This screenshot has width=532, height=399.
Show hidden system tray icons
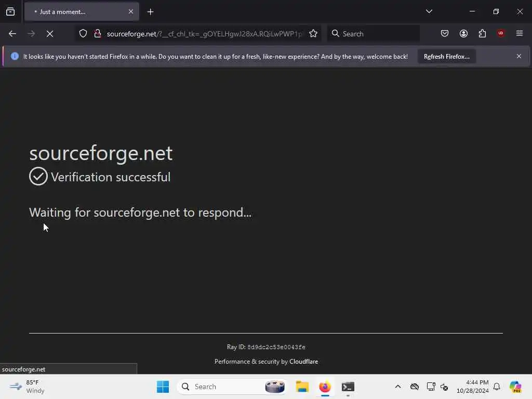[x=398, y=387]
